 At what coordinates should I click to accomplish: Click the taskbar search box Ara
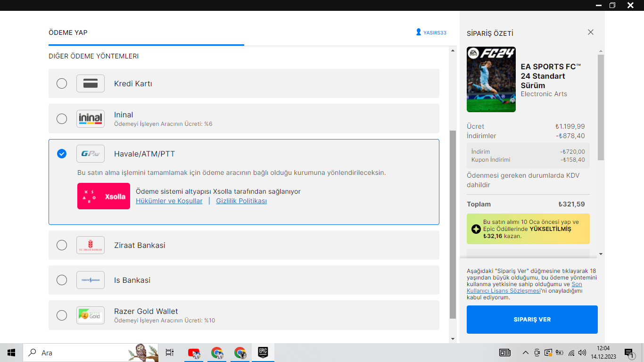point(91,353)
